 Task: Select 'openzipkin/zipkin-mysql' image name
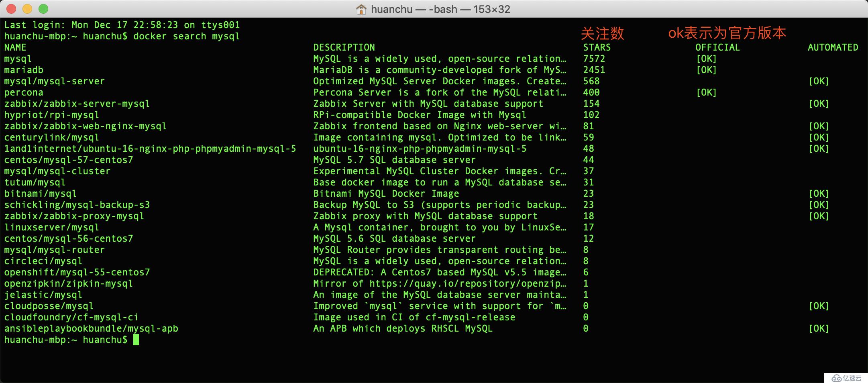(x=69, y=283)
